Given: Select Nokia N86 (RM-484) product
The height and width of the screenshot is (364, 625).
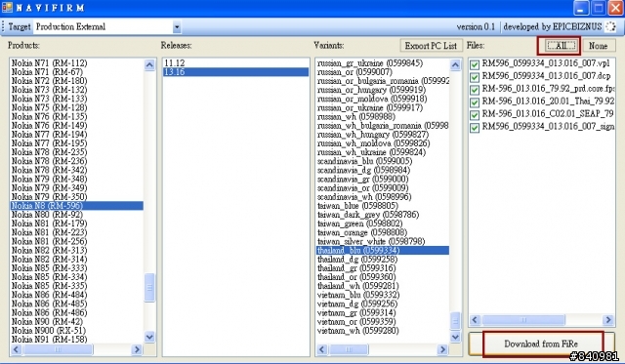Looking at the screenshot, I should point(77,295).
